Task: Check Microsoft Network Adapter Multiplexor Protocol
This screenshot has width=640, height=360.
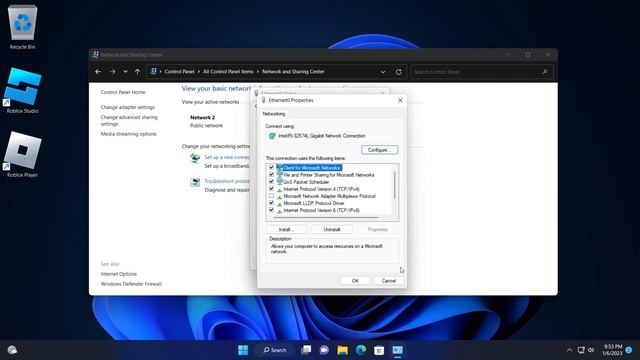Action: [x=271, y=196]
